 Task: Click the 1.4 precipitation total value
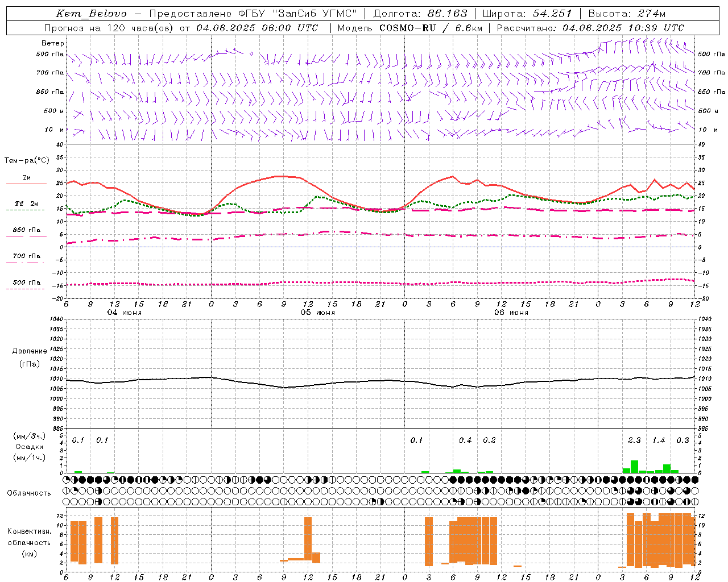click(659, 440)
